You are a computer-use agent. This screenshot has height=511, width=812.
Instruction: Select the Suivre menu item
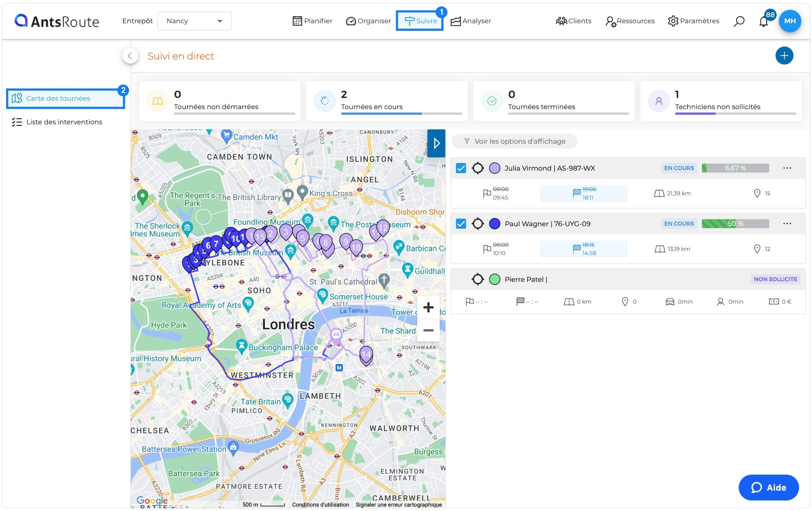pos(419,21)
